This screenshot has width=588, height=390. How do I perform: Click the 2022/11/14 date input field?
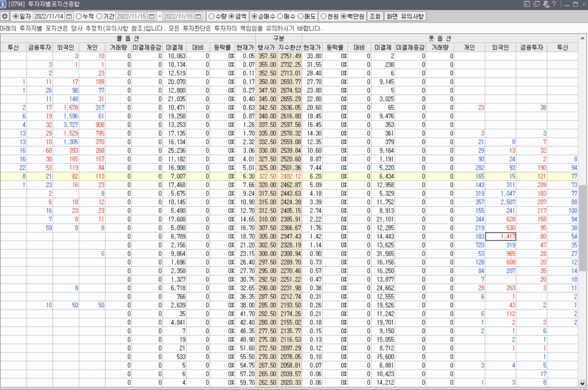(49, 16)
